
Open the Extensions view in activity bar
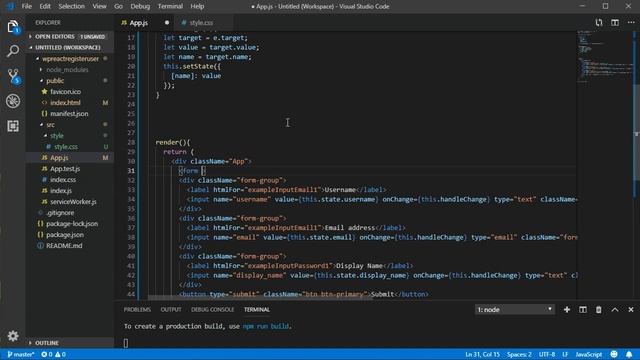(13, 126)
